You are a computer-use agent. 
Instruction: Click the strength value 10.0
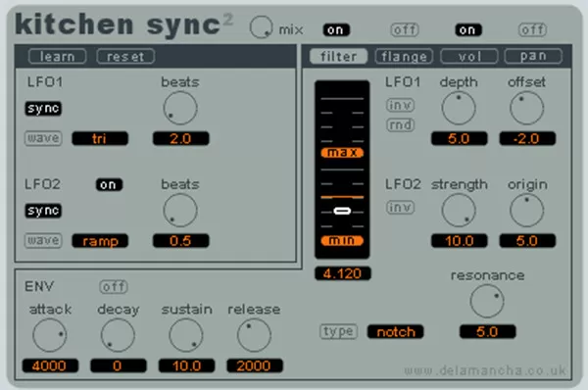pyautogui.click(x=460, y=241)
